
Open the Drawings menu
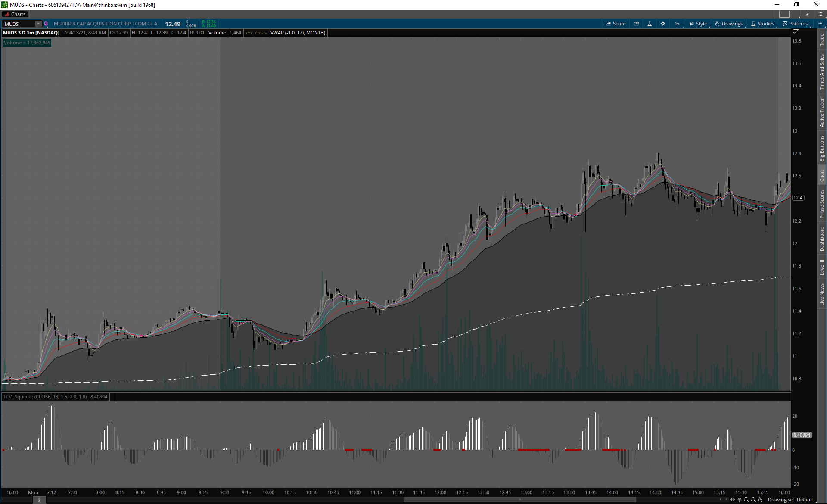pyautogui.click(x=729, y=24)
